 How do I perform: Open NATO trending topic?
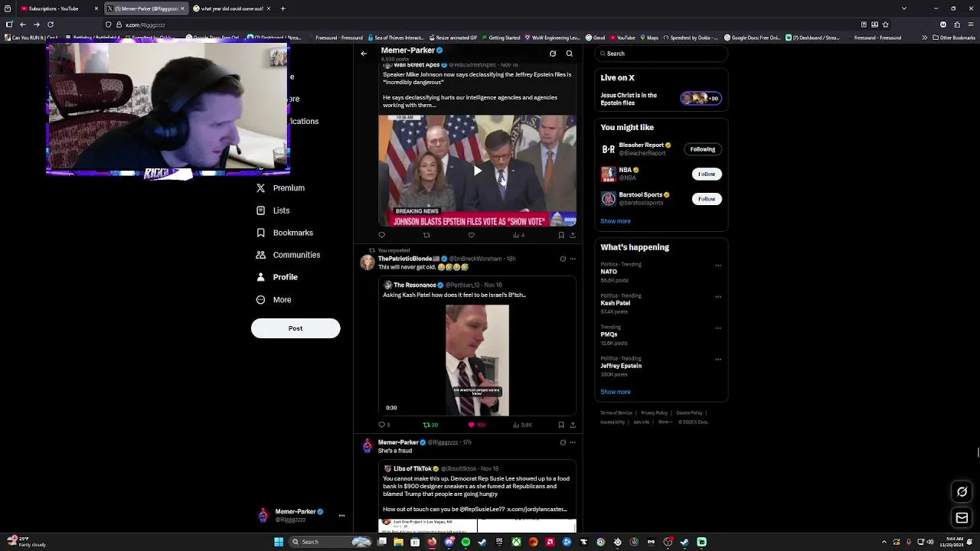(x=661, y=272)
